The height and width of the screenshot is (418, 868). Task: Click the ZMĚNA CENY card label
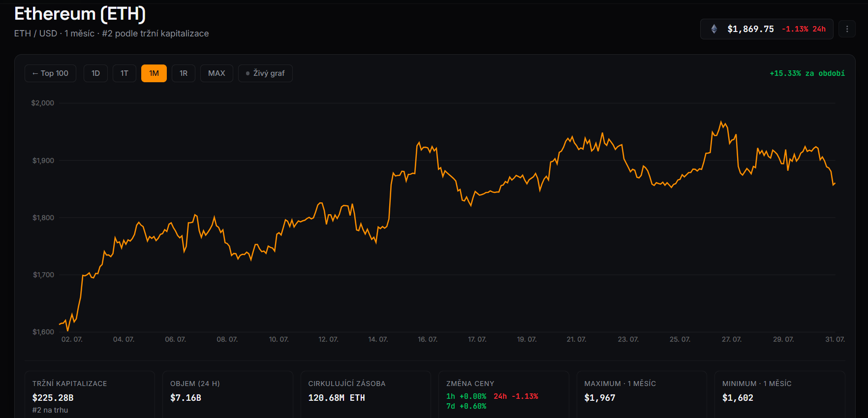click(470, 384)
